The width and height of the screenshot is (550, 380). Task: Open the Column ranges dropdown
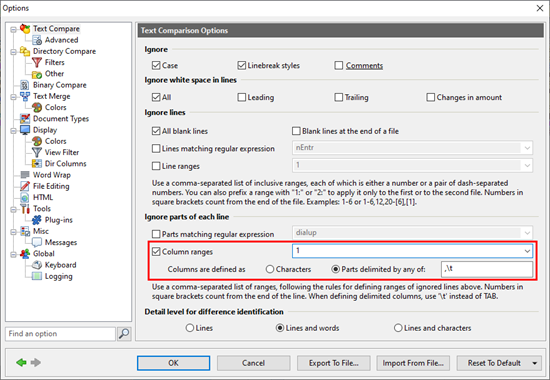point(527,251)
